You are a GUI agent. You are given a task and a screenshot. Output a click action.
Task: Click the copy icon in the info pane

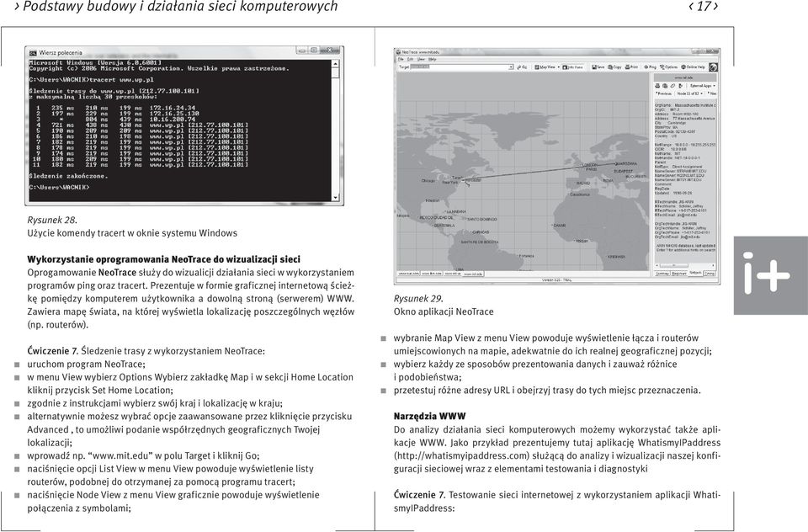pos(665,86)
